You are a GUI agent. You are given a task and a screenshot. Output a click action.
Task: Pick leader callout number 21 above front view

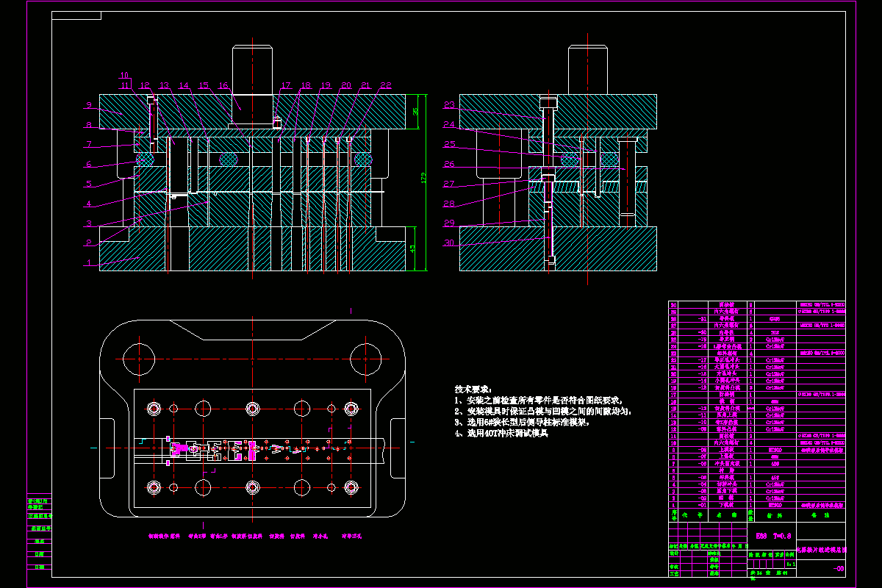(x=365, y=86)
